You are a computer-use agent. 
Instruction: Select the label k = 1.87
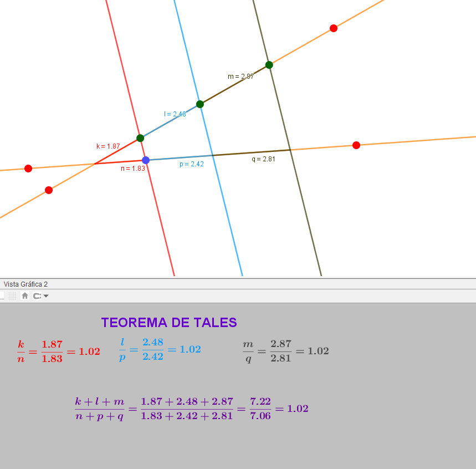(x=108, y=146)
